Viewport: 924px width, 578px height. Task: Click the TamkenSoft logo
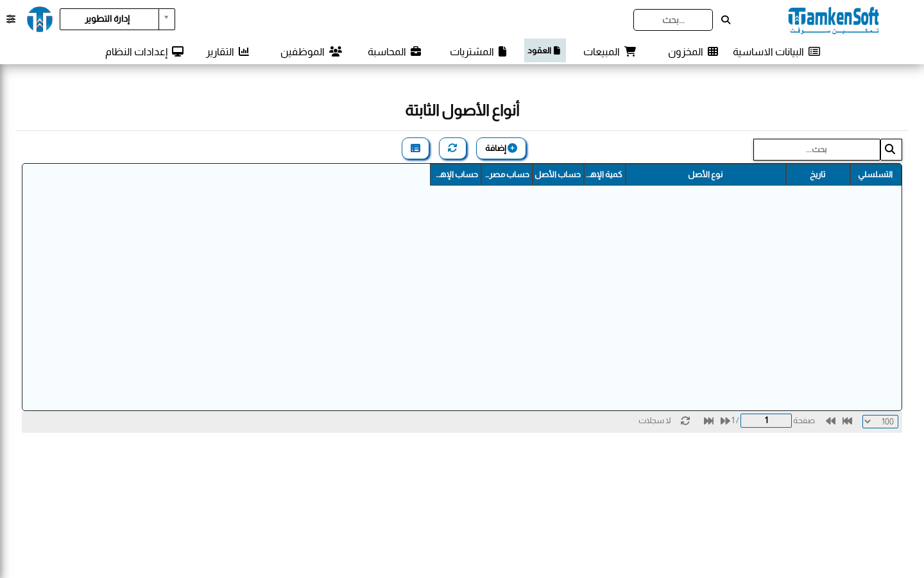(x=833, y=20)
